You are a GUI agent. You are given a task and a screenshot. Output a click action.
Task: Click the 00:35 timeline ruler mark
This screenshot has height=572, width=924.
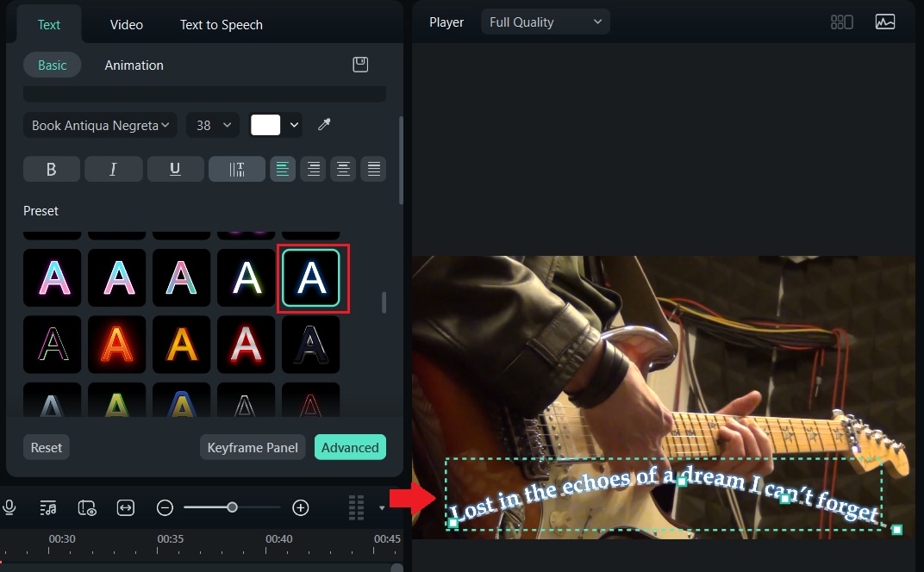pos(171,538)
